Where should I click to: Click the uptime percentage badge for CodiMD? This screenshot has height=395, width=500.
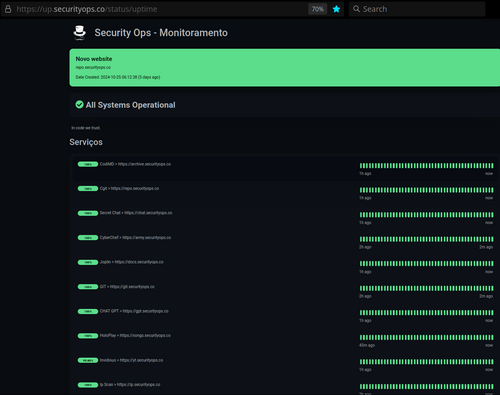[x=88, y=164]
